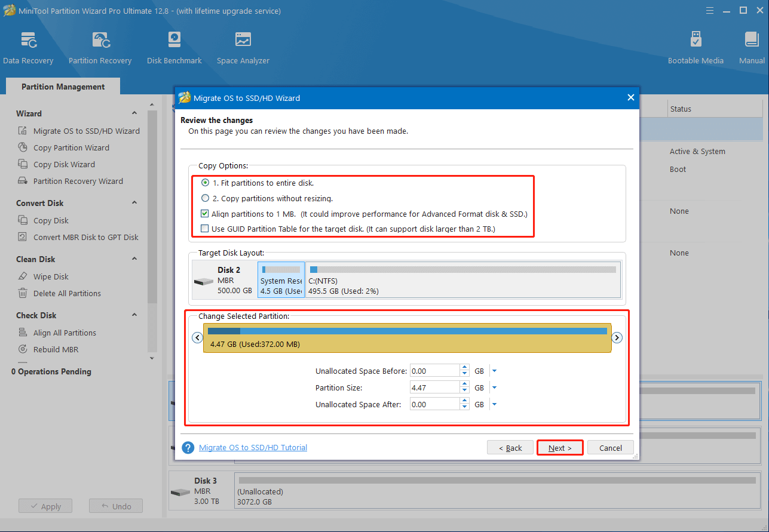Open the Manual
The width and height of the screenshot is (769, 532).
[751, 47]
